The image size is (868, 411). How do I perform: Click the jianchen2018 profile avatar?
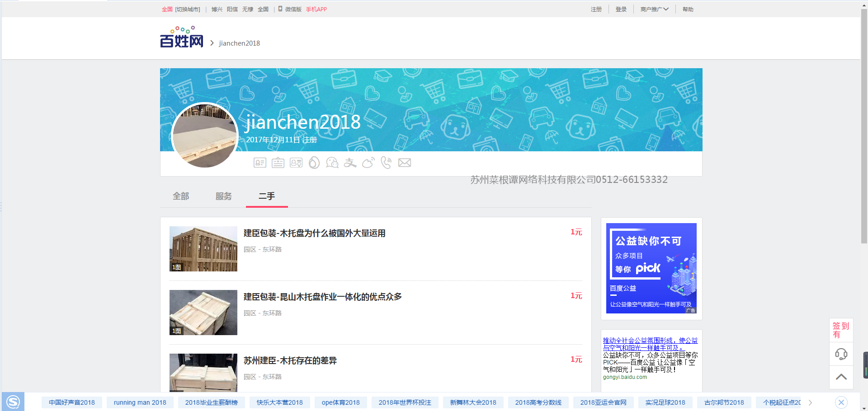tap(205, 135)
